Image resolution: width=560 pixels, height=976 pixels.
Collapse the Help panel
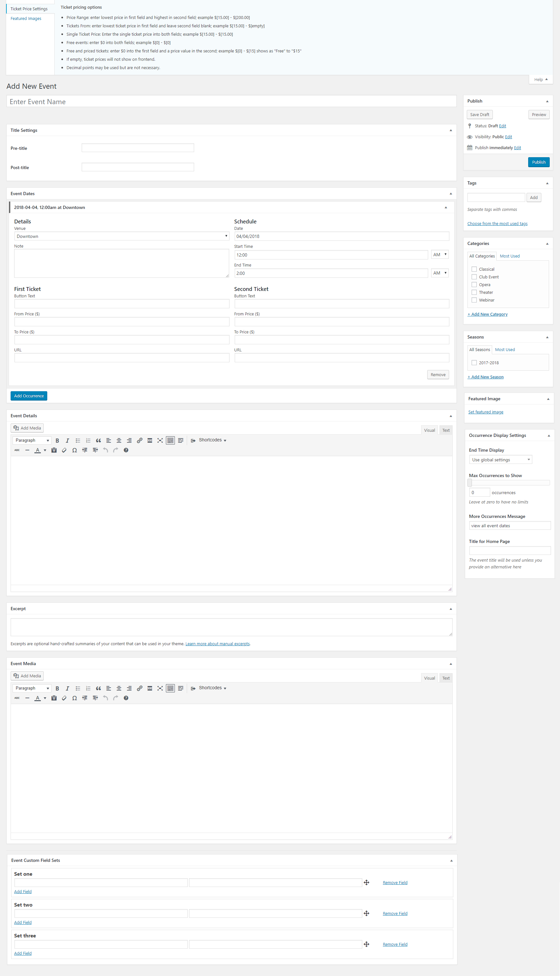(x=541, y=80)
